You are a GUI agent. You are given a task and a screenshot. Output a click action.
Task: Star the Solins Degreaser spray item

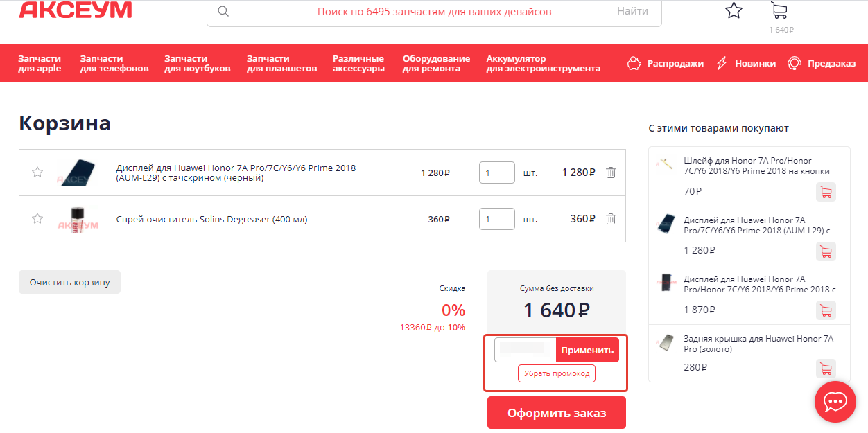tap(37, 219)
